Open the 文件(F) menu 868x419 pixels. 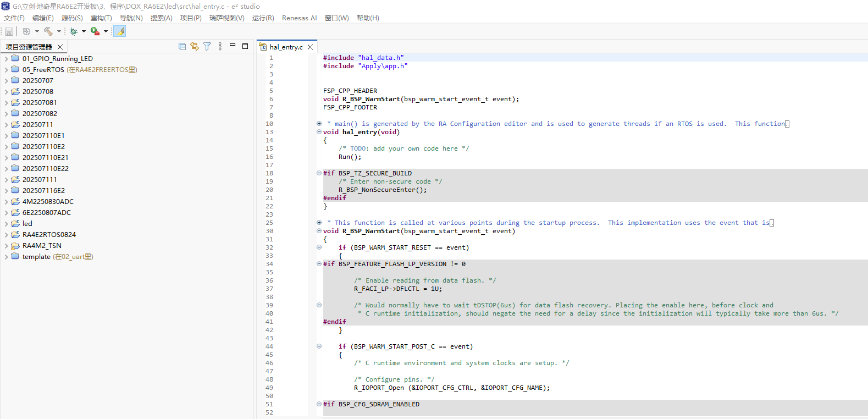click(x=14, y=18)
